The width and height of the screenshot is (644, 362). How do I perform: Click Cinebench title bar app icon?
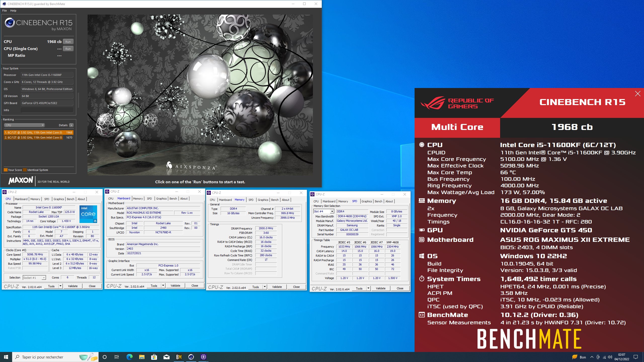click(4, 4)
